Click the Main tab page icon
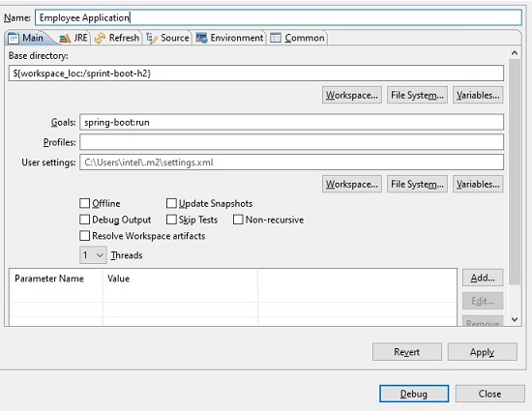 tap(14, 38)
